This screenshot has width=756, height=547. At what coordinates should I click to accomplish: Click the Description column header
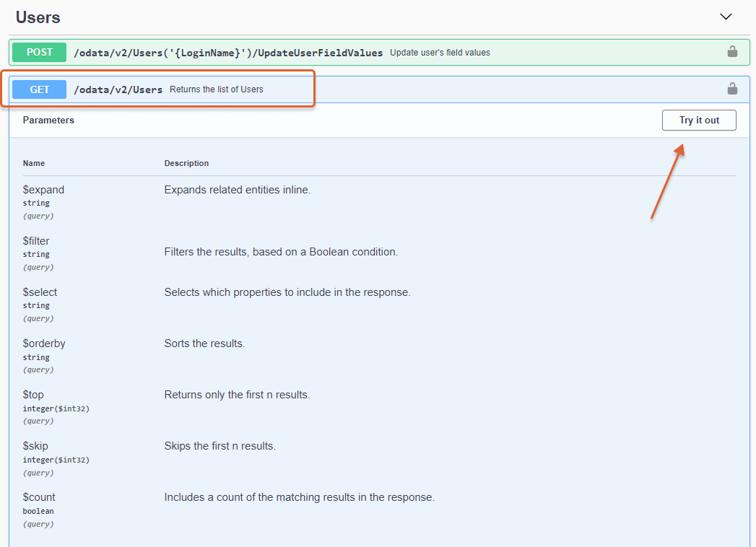click(x=186, y=163)
